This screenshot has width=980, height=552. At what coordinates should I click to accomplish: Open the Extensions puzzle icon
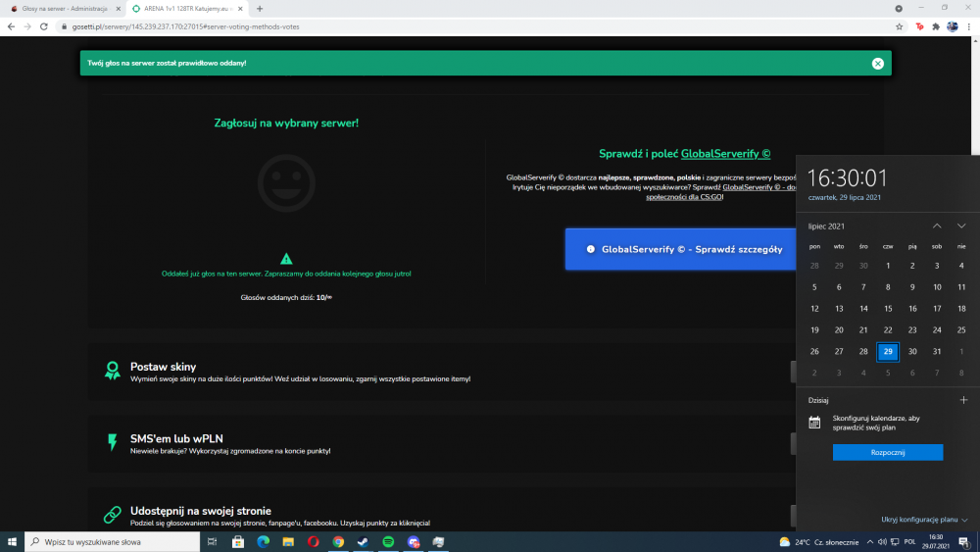pyautogui.click(x=936, y=26)
